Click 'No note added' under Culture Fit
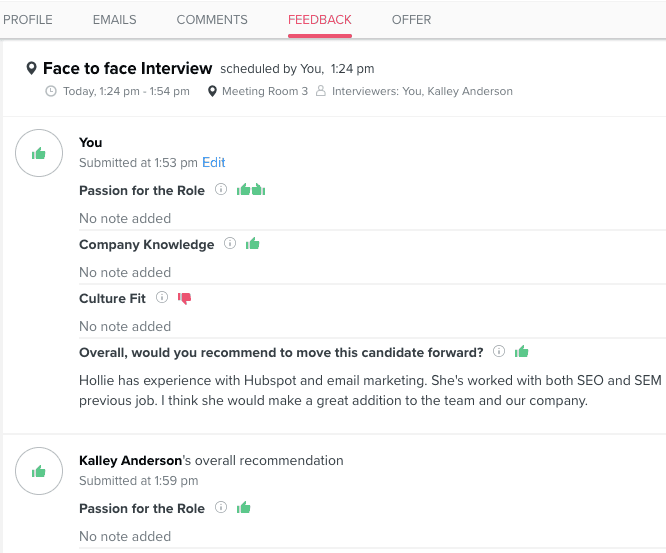Image resolution: width=666 pixels, height=553 pixels. [x=125, y=326]
